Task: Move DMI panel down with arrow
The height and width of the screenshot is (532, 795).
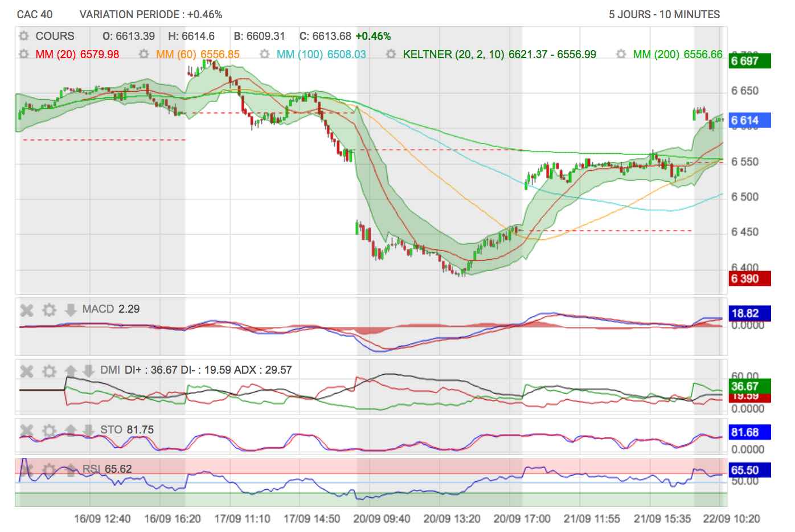Action: tap(88, 371)
